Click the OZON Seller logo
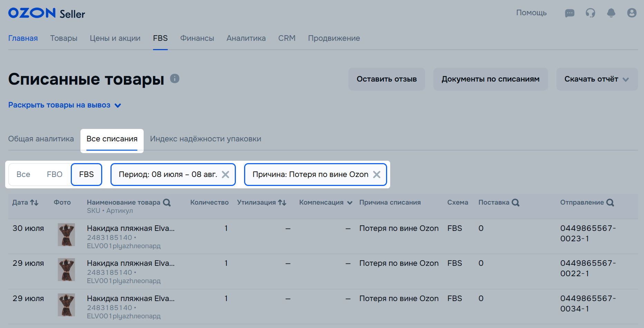 click(47, 13)
